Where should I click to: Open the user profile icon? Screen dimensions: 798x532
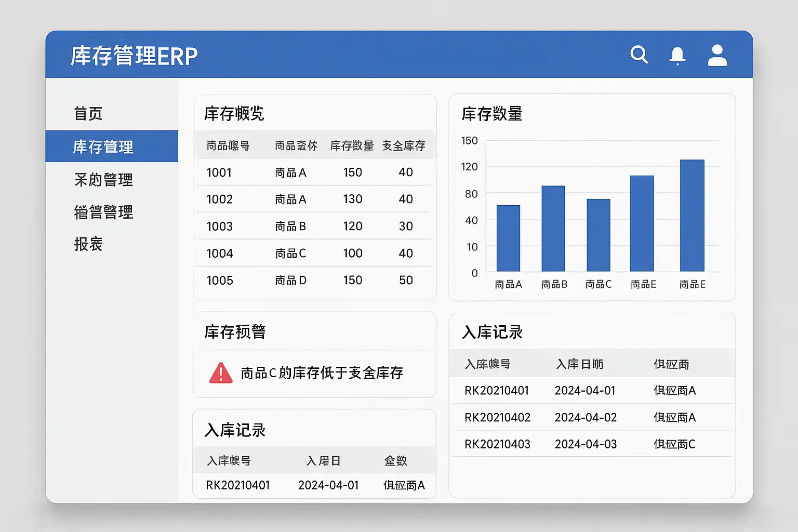717,55
